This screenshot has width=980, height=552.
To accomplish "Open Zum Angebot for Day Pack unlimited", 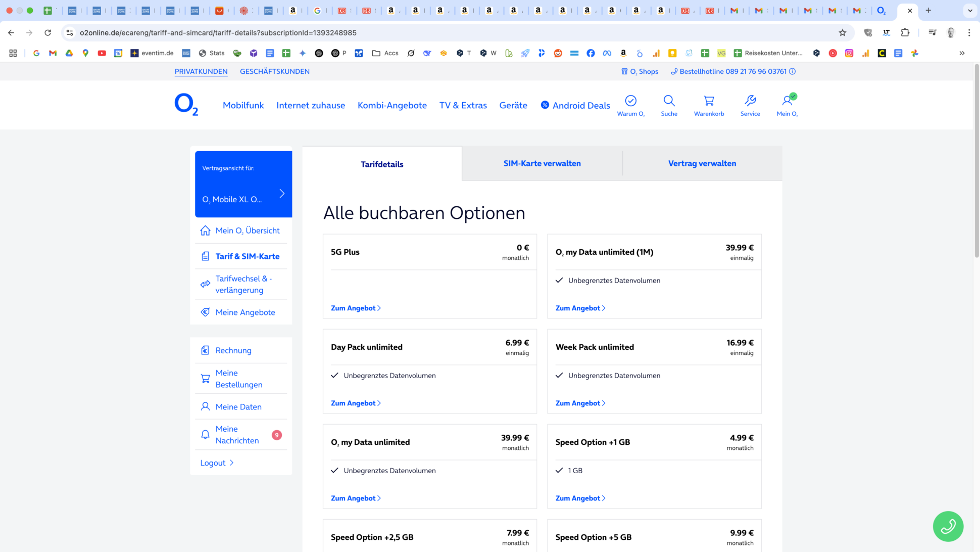I will pos(355,403).
